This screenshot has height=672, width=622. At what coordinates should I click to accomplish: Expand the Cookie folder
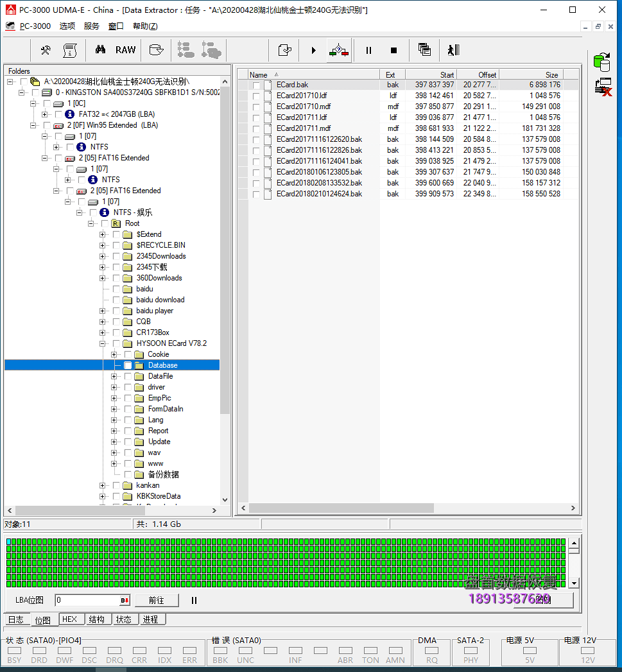(x=114, y=354)
